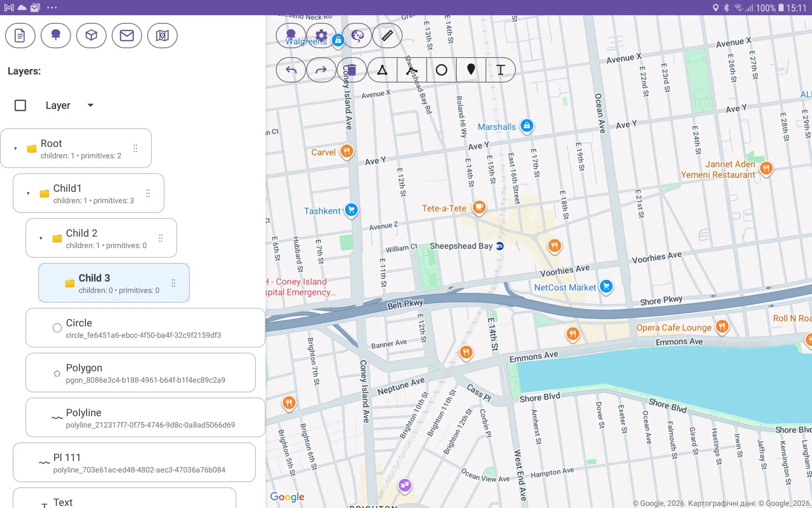Click the Sheepshead Bay station label
Image resolution: width=812 pixels, height=508 pixels.
click(461, 246)
